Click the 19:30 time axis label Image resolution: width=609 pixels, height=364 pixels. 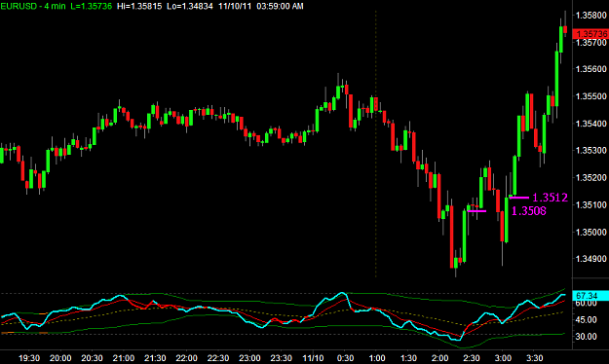pyautogui.click(x=29, y=358)
